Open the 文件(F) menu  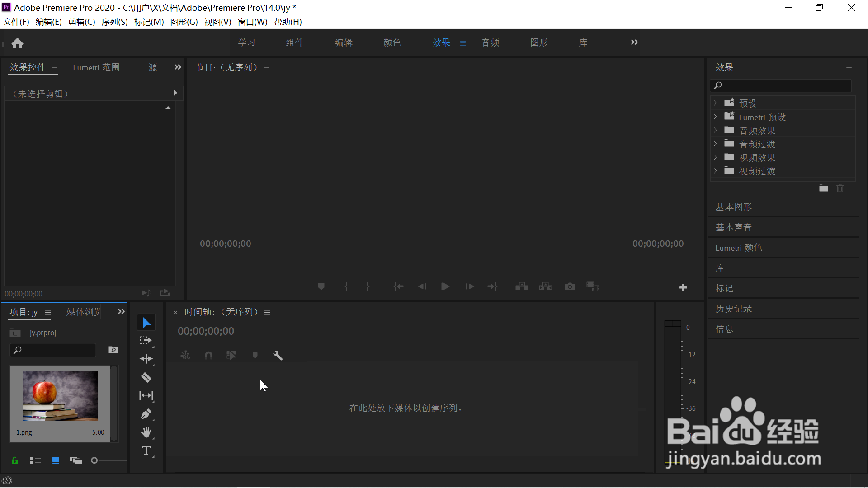click(16, 22)
